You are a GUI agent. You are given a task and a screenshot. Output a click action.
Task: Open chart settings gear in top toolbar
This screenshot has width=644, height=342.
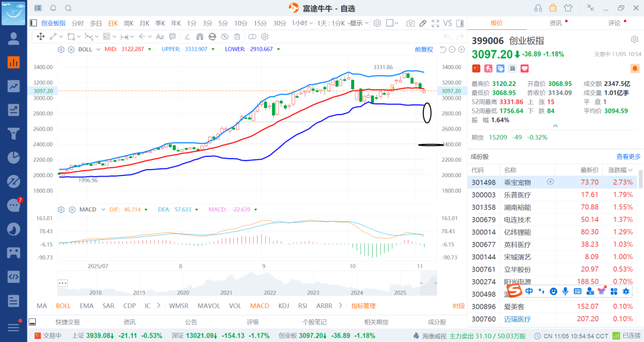(x=377, y=23)
